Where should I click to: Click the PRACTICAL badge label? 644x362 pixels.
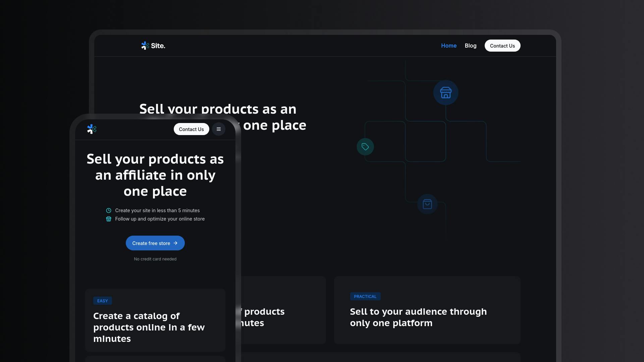365,296
